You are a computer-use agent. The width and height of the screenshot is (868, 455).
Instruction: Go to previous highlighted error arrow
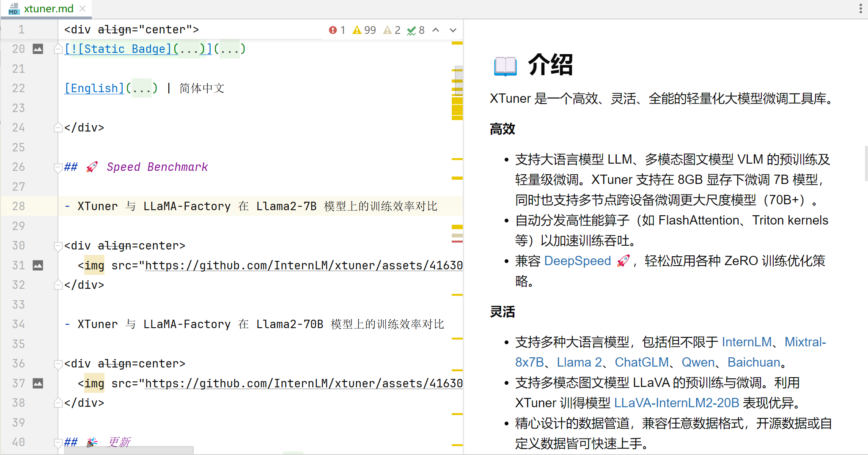coord(436,30)
